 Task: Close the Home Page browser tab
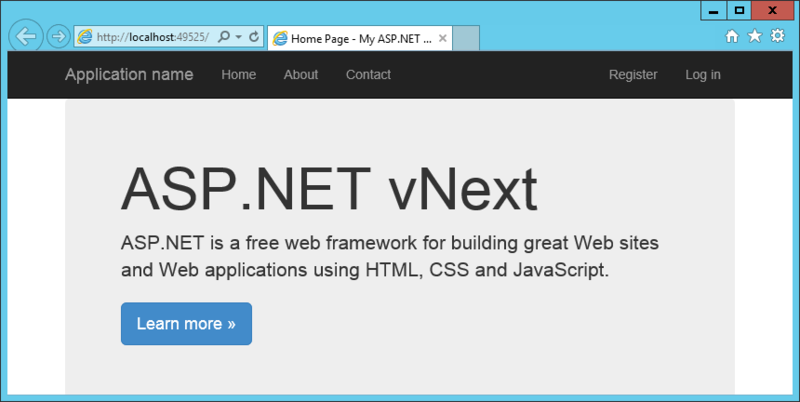pyautogui.click(x=442, y=38)
